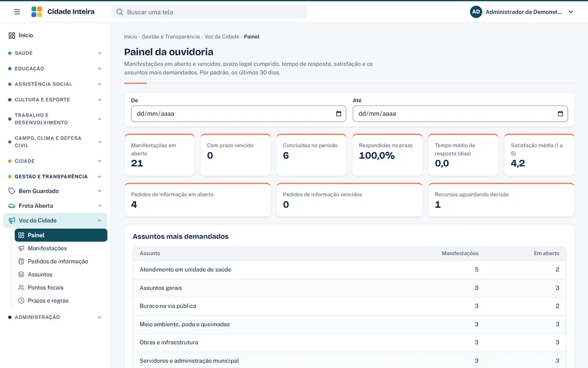This screenshot has width=588, height=368.
Task: Click Gestão e Transparência breadcrumb
Action: point(171,37)
